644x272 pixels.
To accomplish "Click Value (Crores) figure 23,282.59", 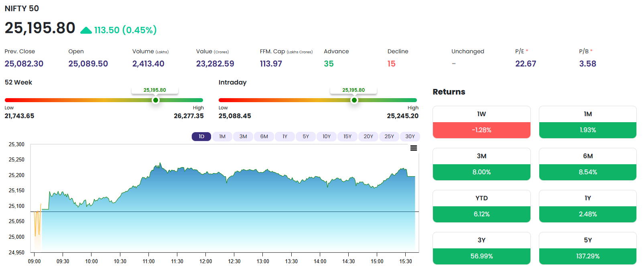I will [215, 64].
